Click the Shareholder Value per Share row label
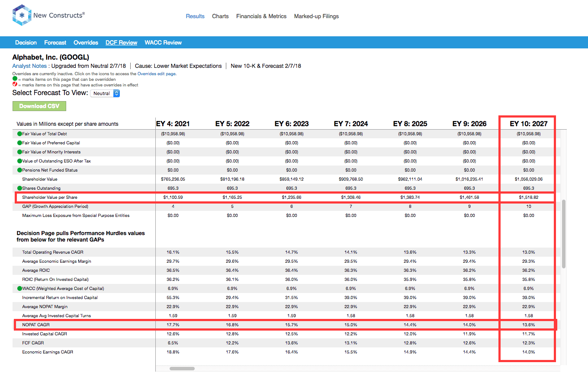 tap(50, 197)
